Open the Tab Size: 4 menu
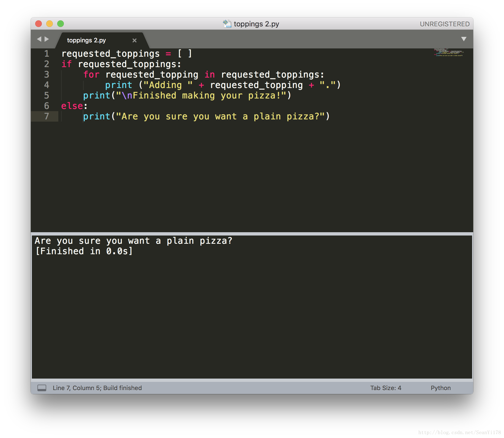The width and height of the screenshot is (504, 438). (386, 388)
